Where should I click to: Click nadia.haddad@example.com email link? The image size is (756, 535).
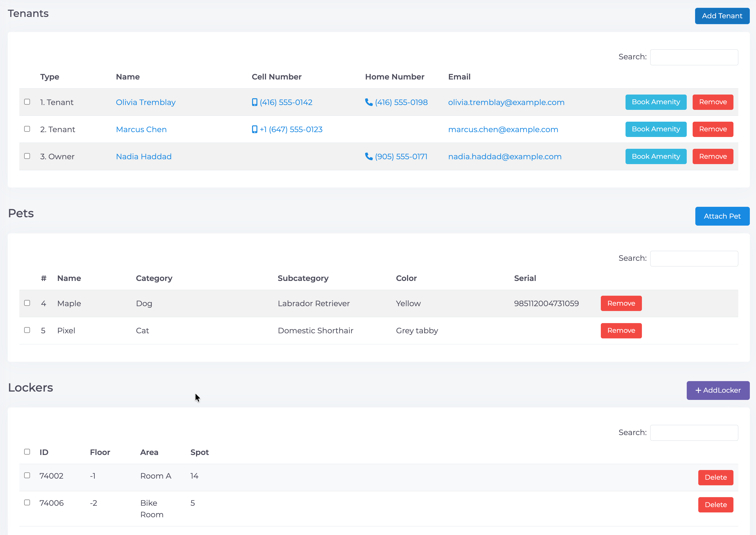pos(505,157)
